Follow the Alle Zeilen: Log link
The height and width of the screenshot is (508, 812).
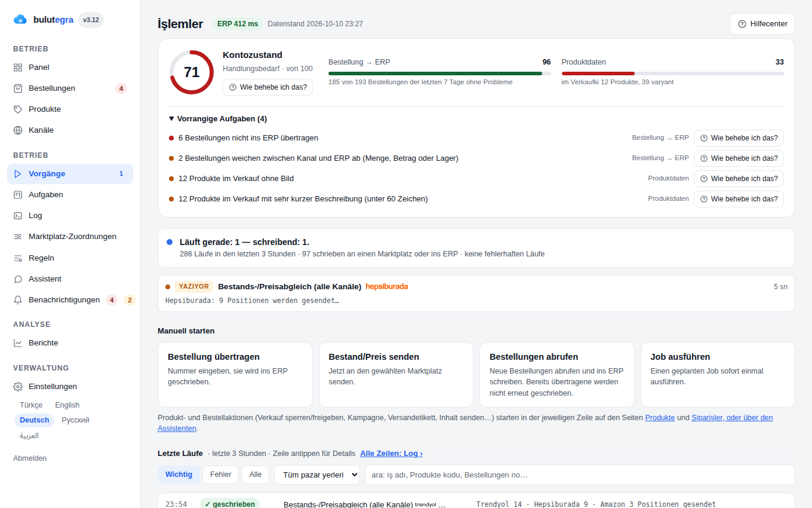(391, 454)
